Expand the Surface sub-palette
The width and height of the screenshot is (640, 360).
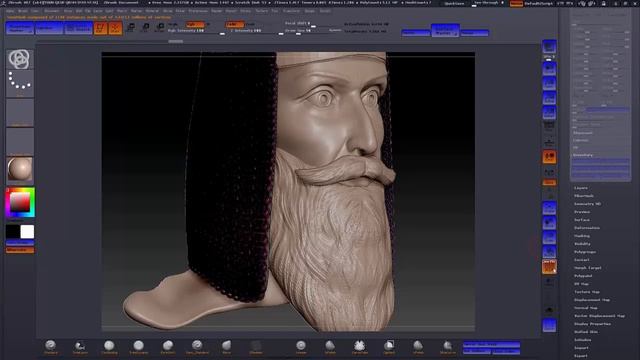tap(582, 220)
